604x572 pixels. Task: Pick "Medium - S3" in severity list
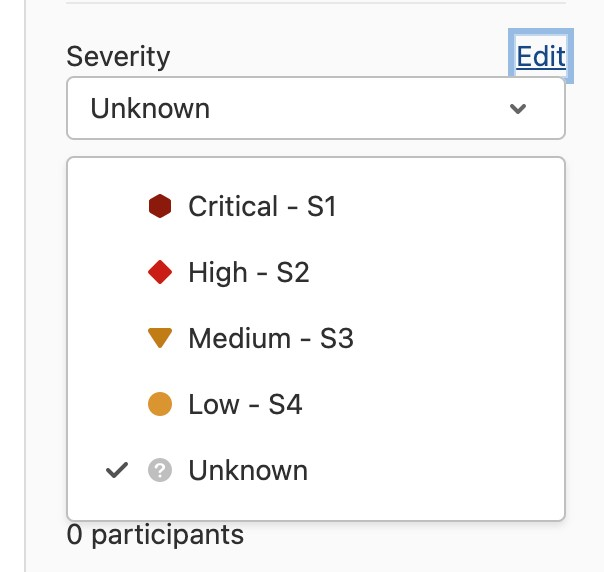coord(270,339)
